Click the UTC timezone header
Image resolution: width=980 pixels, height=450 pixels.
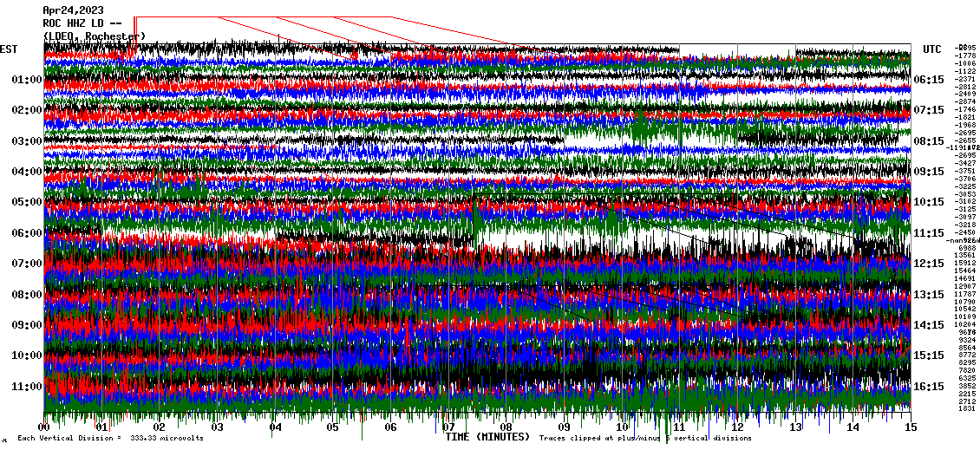[932, 49]
